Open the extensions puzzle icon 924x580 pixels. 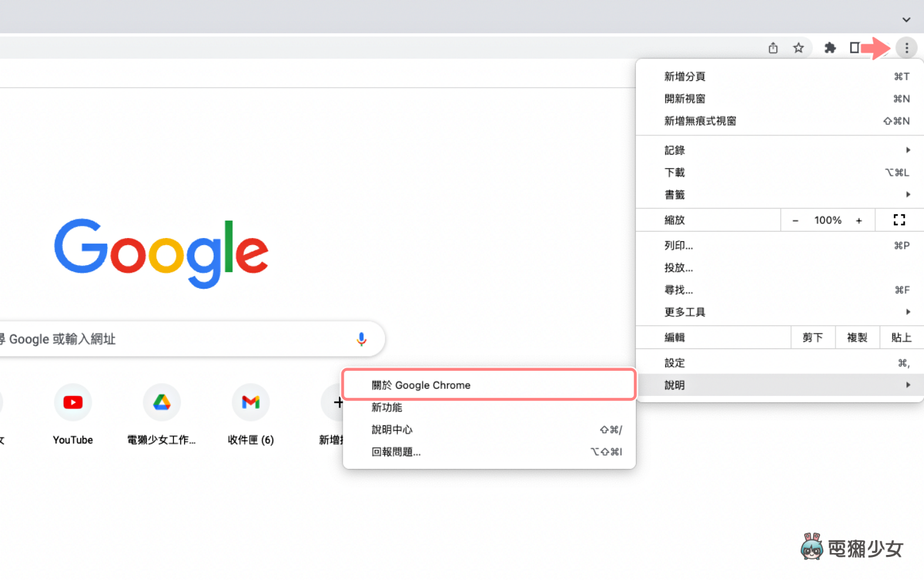pos(830,47)
